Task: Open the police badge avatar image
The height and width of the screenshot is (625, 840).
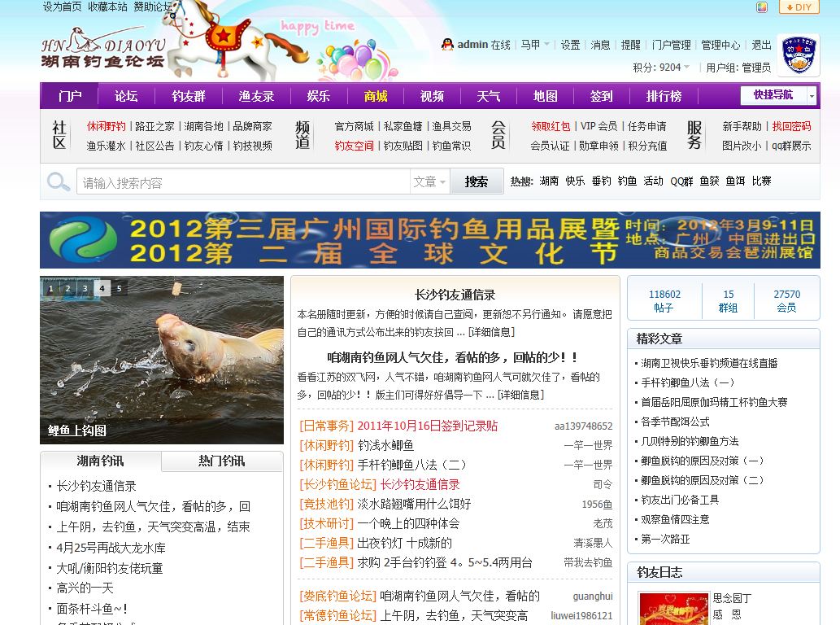Action: point(799,55)
